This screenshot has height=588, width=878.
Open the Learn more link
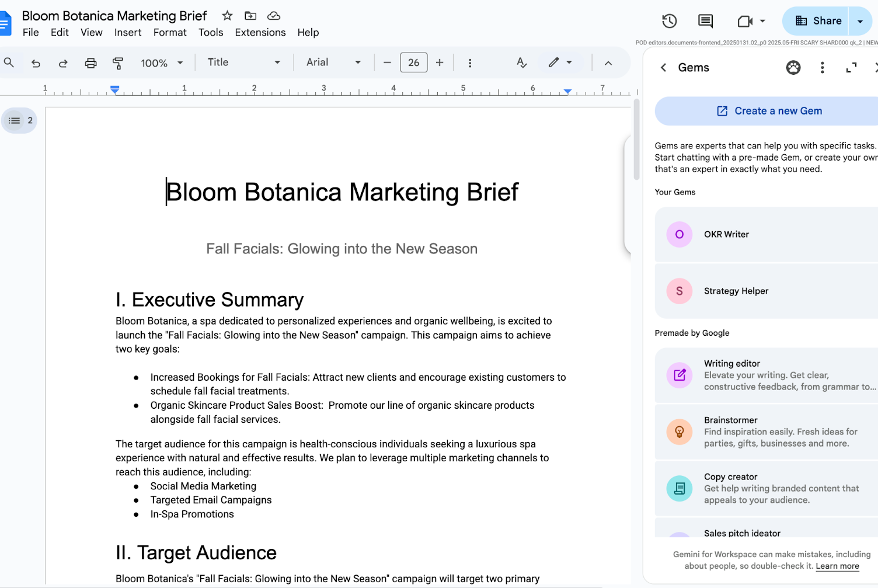(838, 566)
